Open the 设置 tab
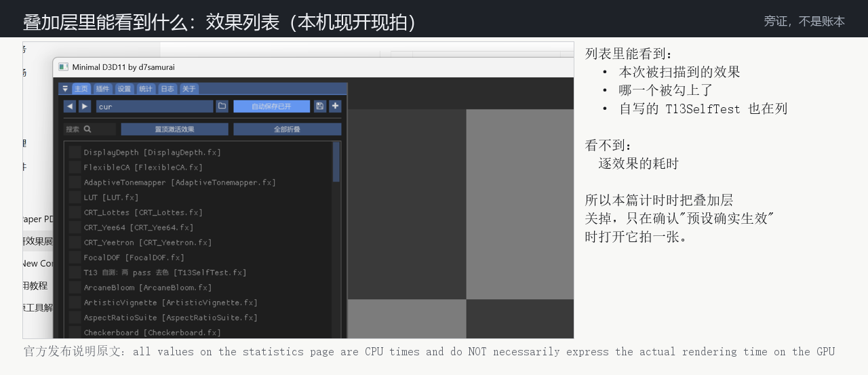The width and height of the screenshot is (868, 375). click(x=124, y=89)
